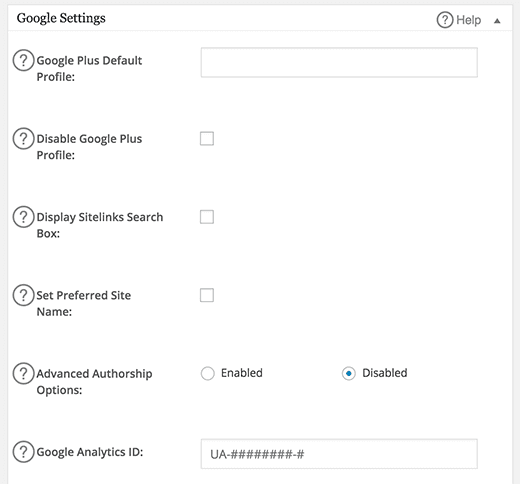Viewport: 520px width, 484px height.
Task: Focus the Google Plus Default Profile field
Action: [x=339, y=62]
